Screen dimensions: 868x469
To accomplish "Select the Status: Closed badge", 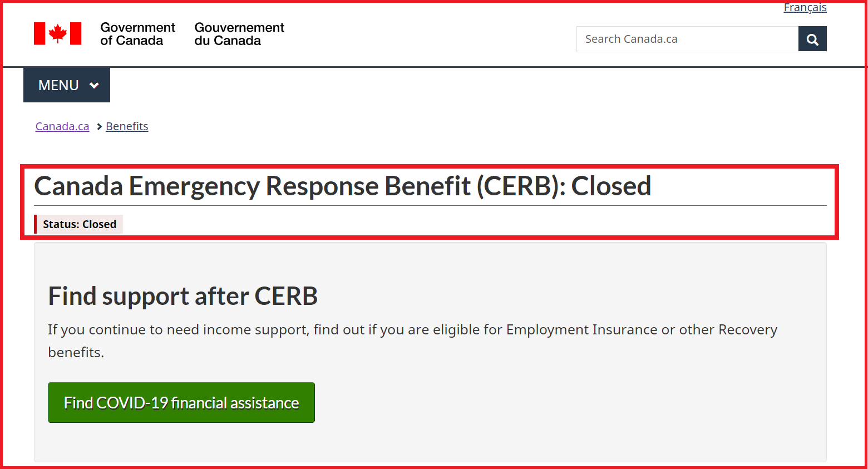I will coord(79,224).
